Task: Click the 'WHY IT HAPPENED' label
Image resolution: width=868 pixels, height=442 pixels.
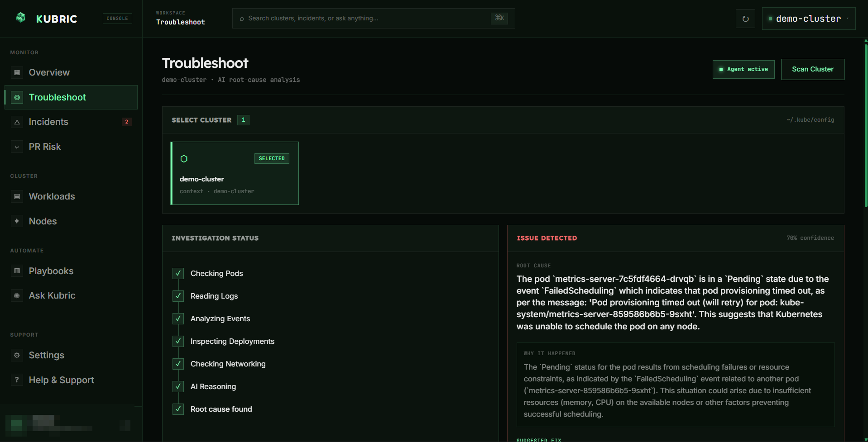Action: [549, 353]
